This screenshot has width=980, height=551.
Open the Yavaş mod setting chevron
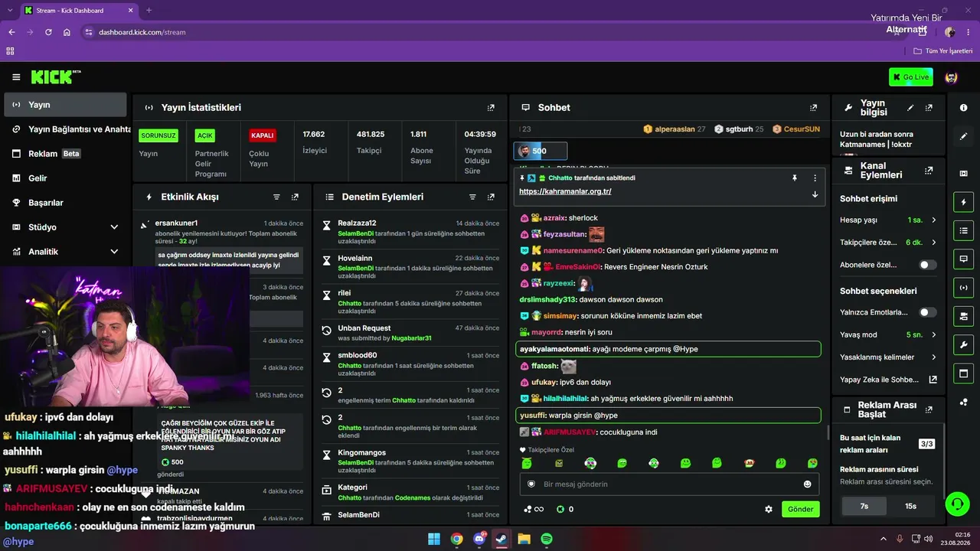click(933, 335)
